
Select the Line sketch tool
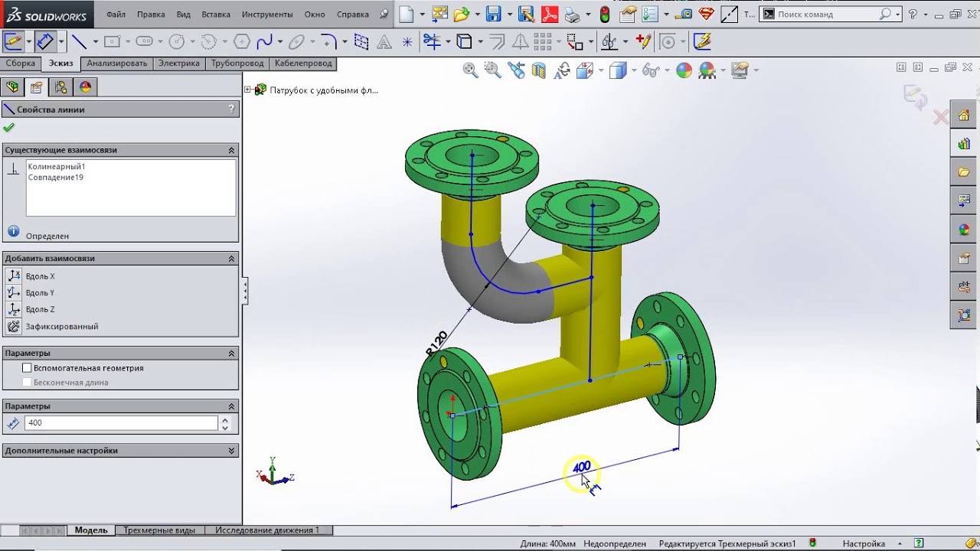click(x=79, y=41)
